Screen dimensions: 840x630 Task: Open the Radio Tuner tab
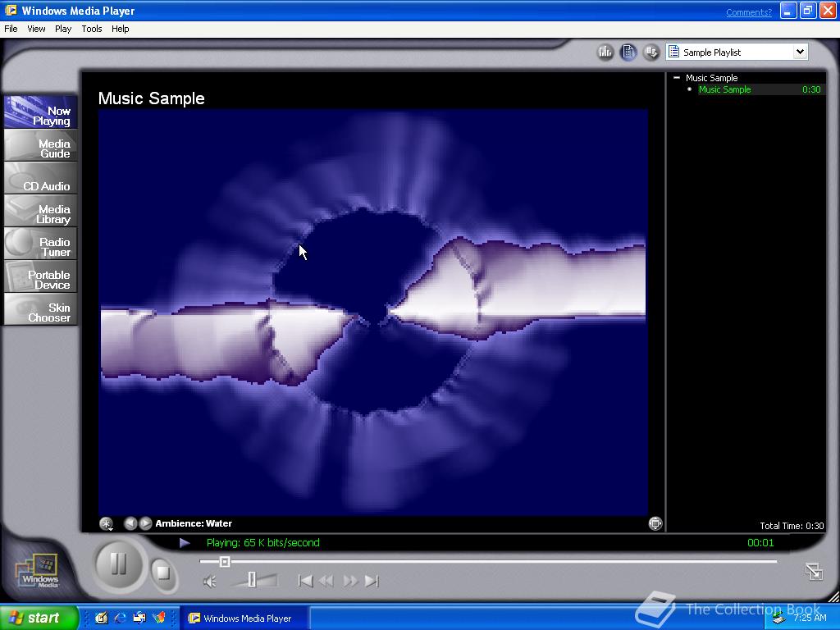(41, 244)
